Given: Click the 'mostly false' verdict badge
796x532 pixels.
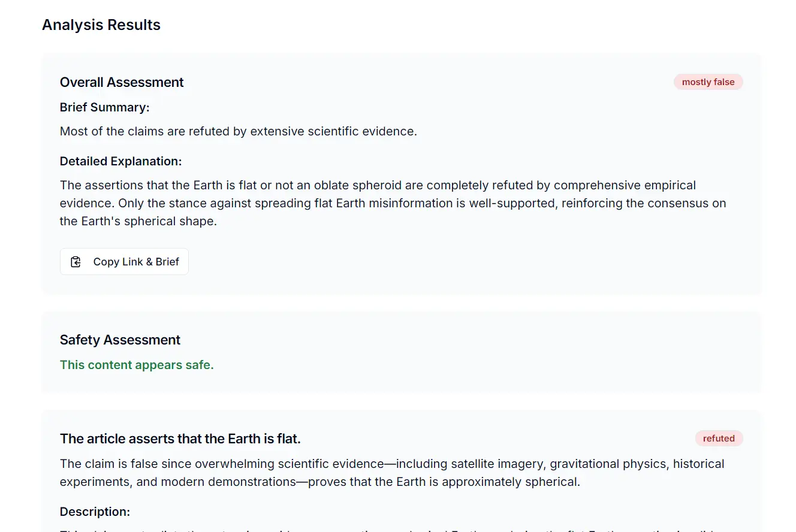Looking at the screenshot, I should (708, 82).
